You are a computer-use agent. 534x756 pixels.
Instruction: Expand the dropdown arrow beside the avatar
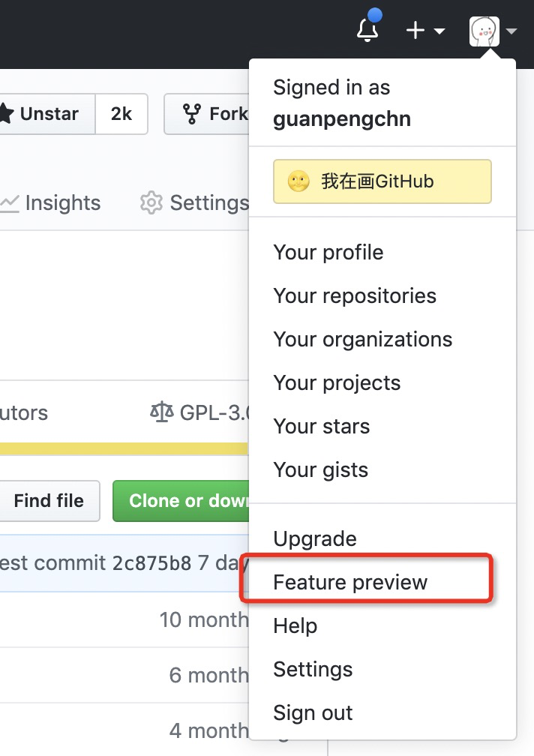tap(511, 31)
